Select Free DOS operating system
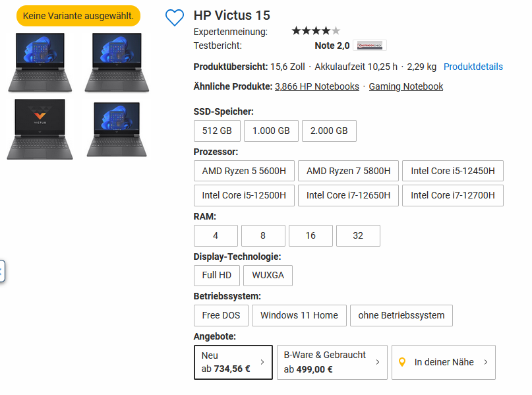The height and width of the screenshot is (395, 532). tap(222, 315)
